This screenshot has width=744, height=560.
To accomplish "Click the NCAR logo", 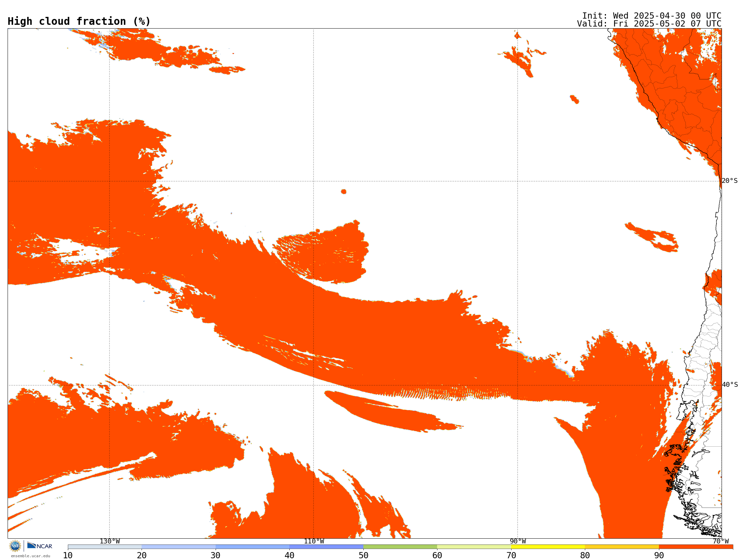I will tap(40, 546).
